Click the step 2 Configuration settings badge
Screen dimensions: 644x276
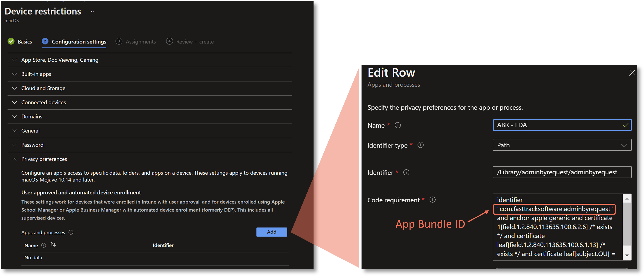click(45, 41)
